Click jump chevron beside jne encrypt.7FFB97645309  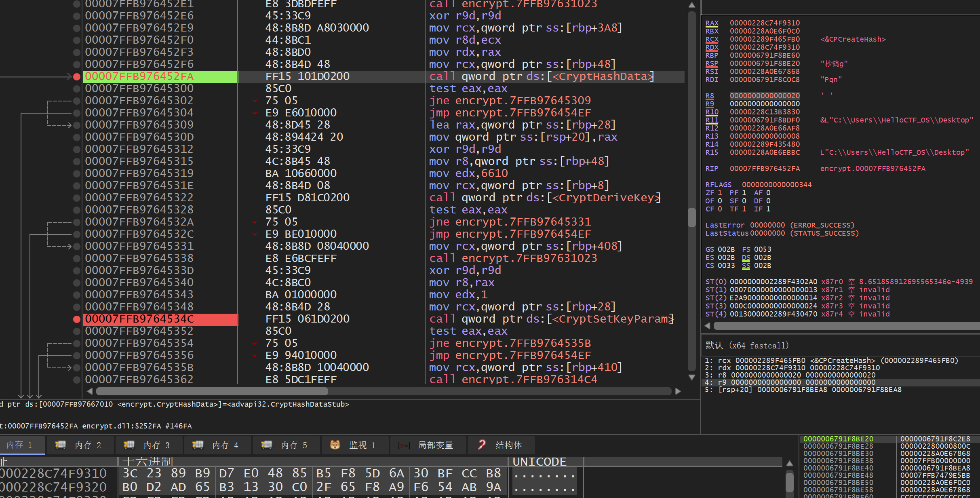point(255,101)
